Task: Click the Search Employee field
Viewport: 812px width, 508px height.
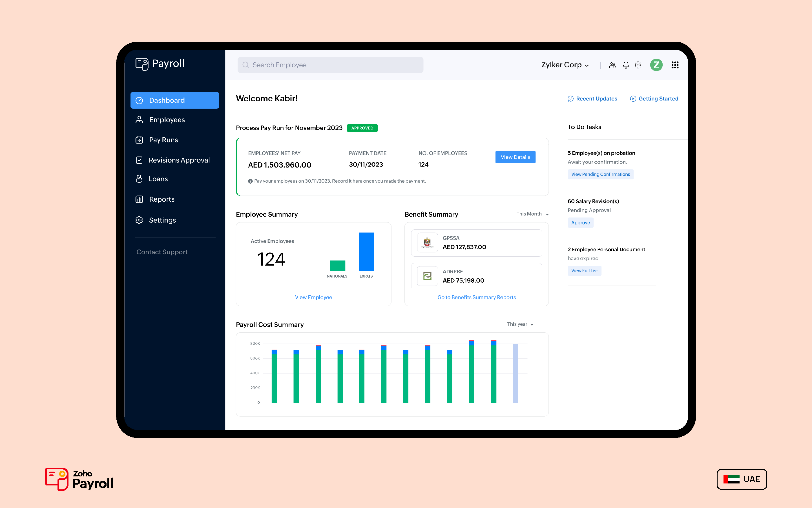Action: coord(330,65)
